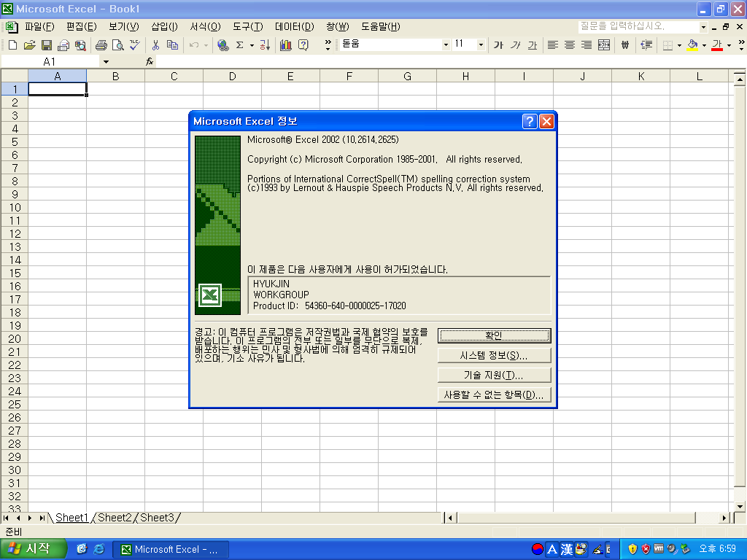This screenshot has height=560, width=747.
Task: Open the Borders dropdown arrow
Action: pos(679,45)
